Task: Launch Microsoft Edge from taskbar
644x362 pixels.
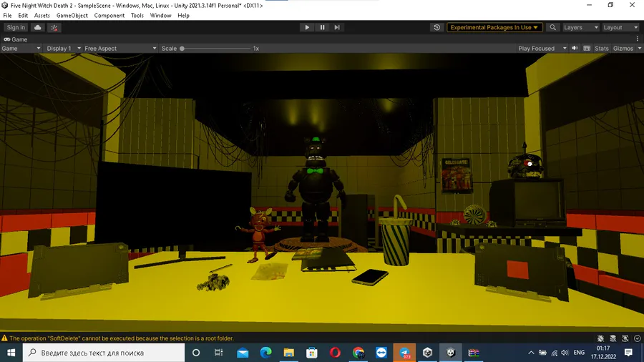Action: tap(265, 353)
